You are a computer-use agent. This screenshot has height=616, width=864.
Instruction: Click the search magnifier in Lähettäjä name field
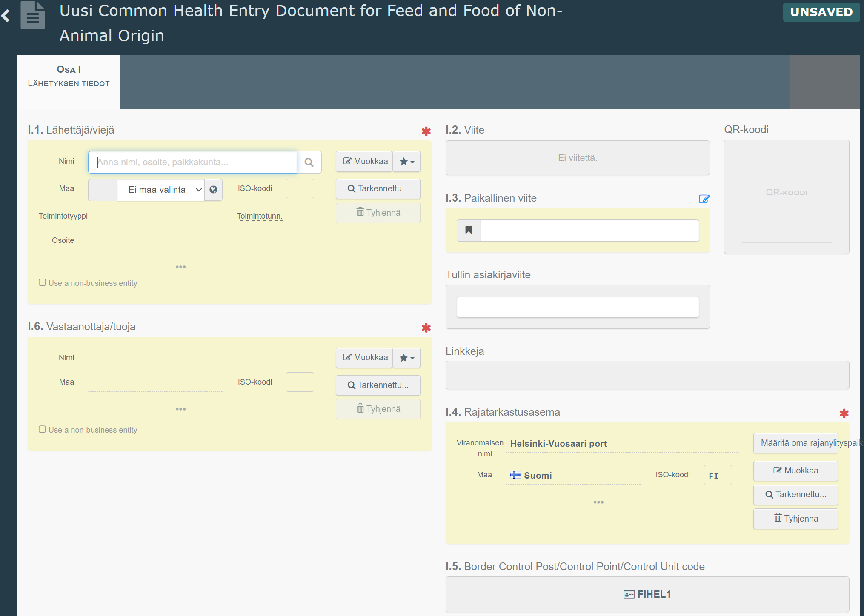[309, 162]
